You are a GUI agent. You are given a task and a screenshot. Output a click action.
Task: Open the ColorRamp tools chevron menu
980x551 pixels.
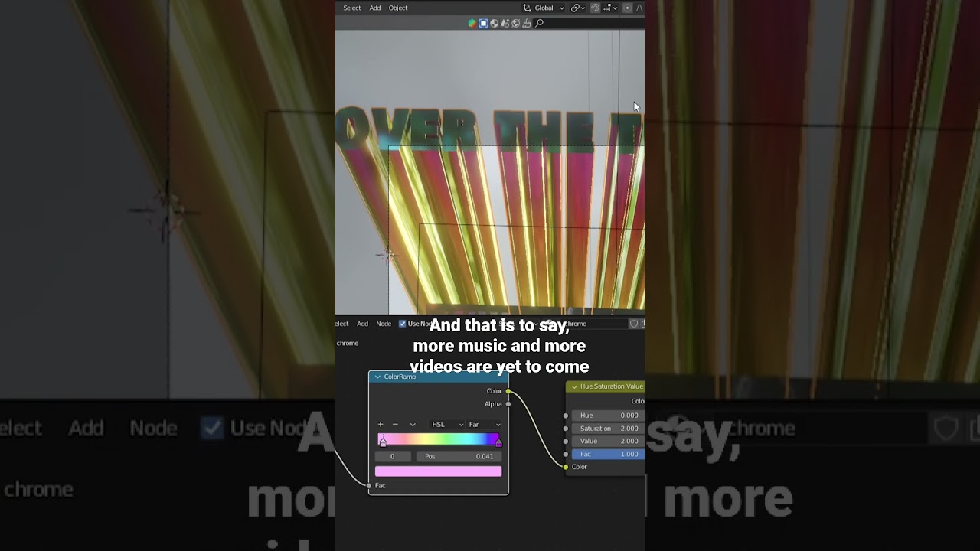coord(413,424)
